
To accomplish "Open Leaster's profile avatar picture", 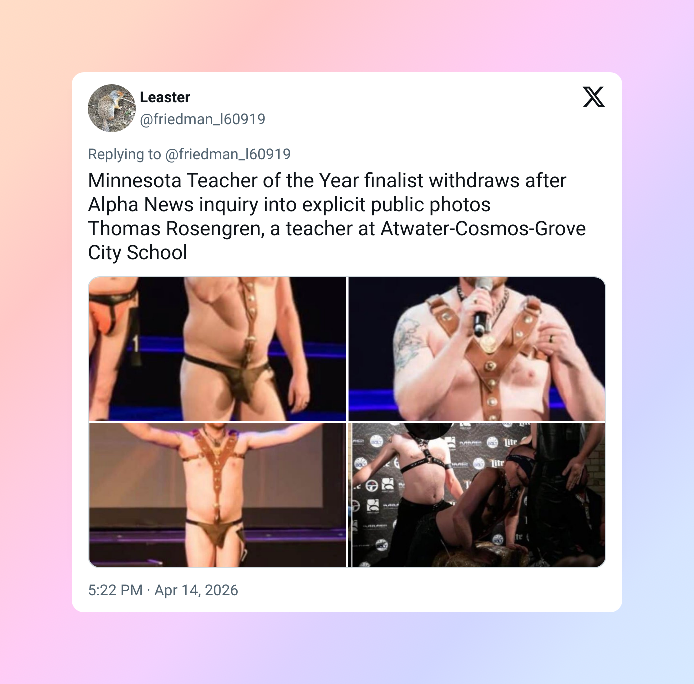I will tap(112, 108).
